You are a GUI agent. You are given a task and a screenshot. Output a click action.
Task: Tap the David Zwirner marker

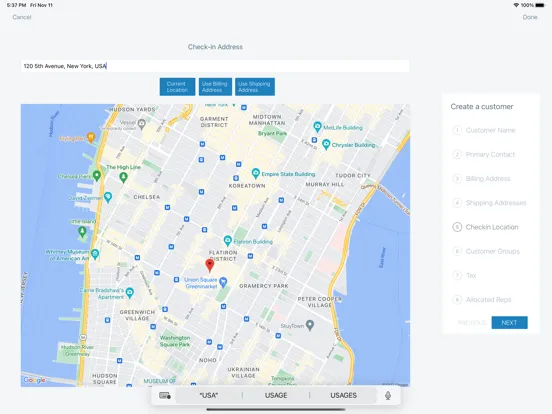[108, 197]
